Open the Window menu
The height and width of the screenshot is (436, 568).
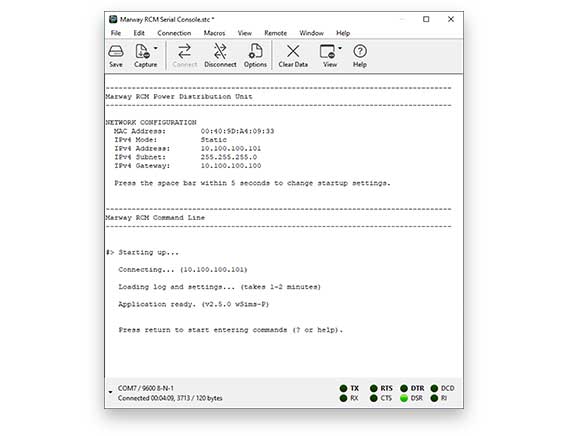tap(312, 33)
